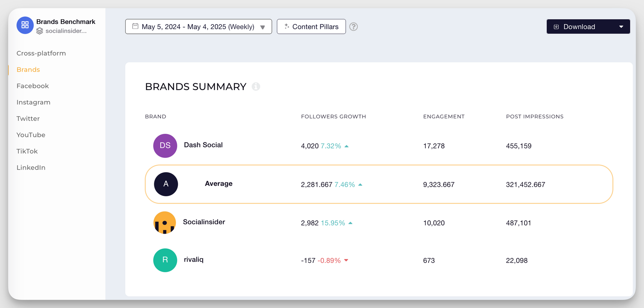Open the YouTube section
The height and width of the screenshot is (308, 644).
point(31,135)
